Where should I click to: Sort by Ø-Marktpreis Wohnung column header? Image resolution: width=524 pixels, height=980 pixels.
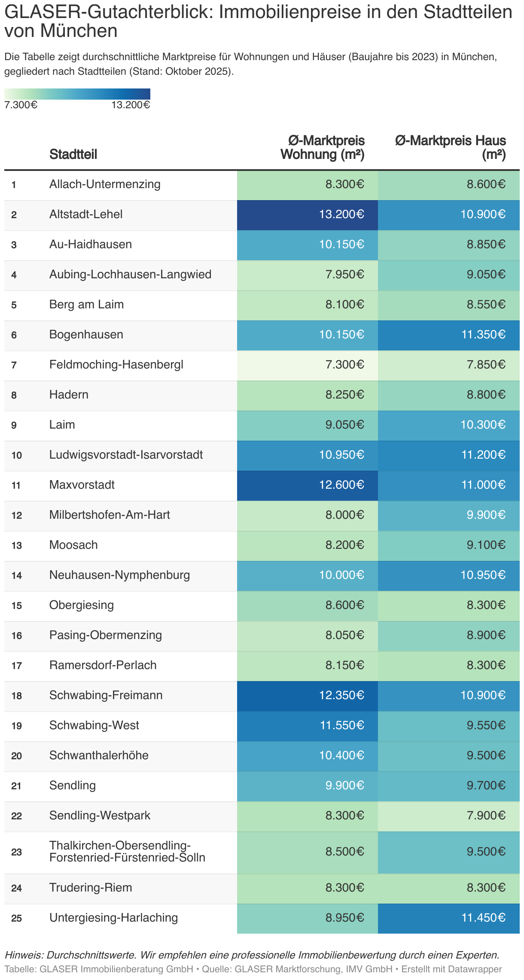323,147
